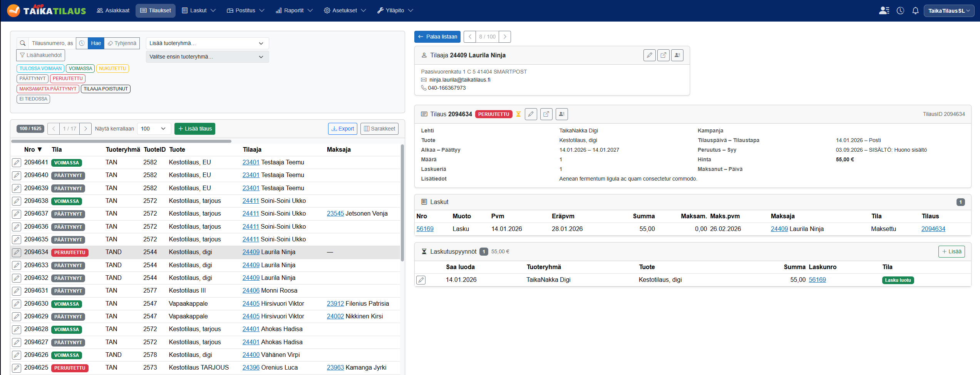Open invoice link 56169 in Laskut table
The image size is (980, 375).
pos(425,229)
